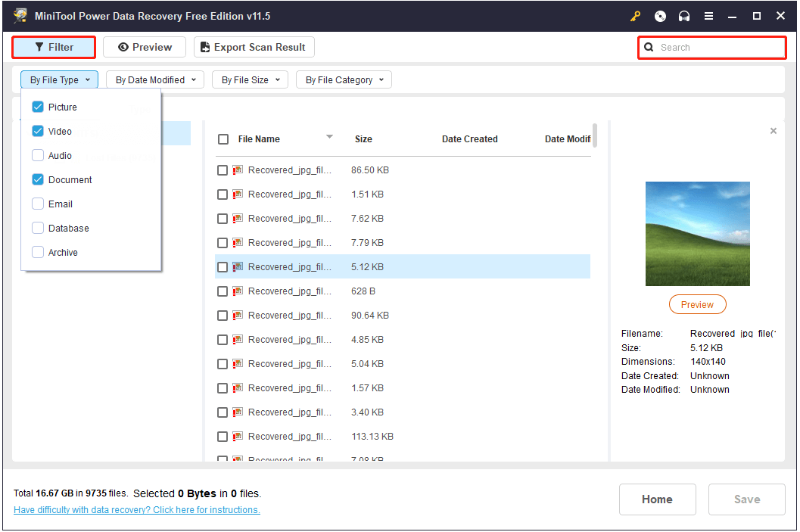Click the file list vertical scrollbar

594,135
